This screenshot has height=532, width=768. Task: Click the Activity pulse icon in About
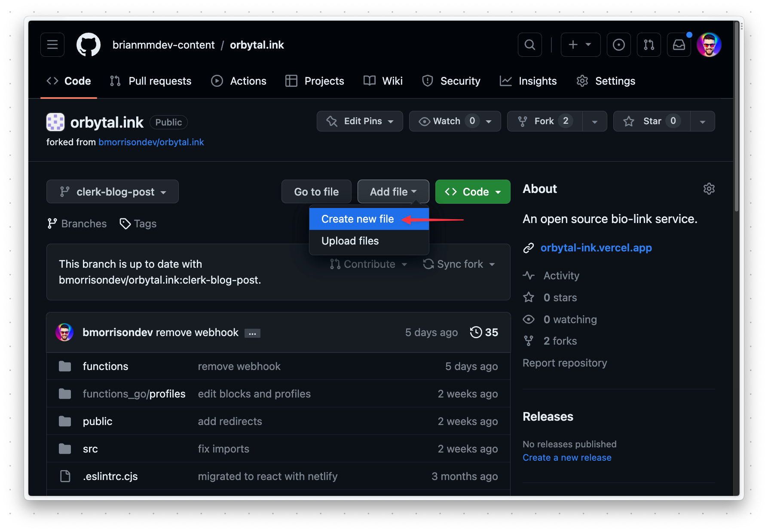click(x=529, y=275)
